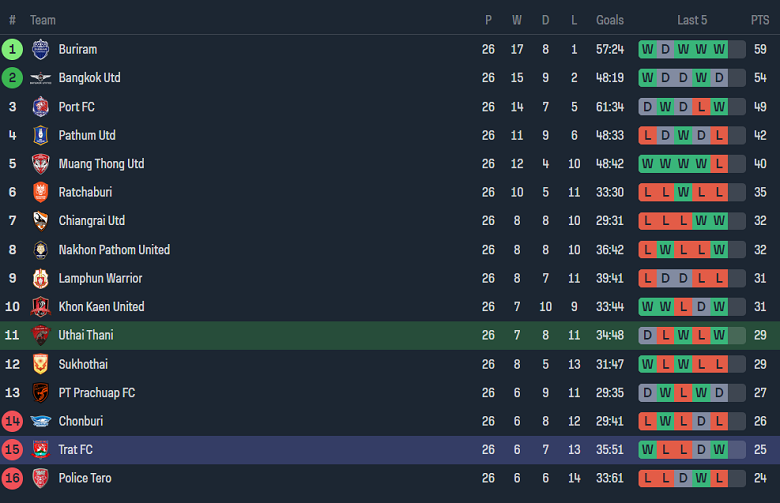
Task: Sort the table by PTS column header
Action: click(760, 20)
